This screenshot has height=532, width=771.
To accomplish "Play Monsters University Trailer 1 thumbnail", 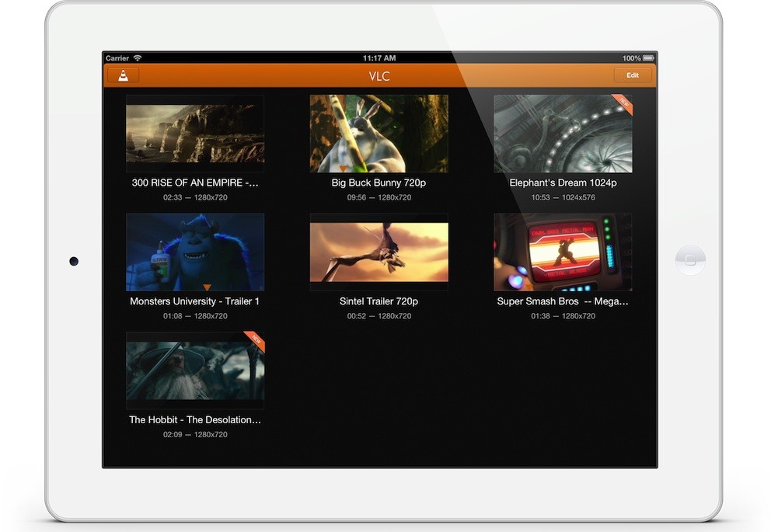I will (195, 252).
